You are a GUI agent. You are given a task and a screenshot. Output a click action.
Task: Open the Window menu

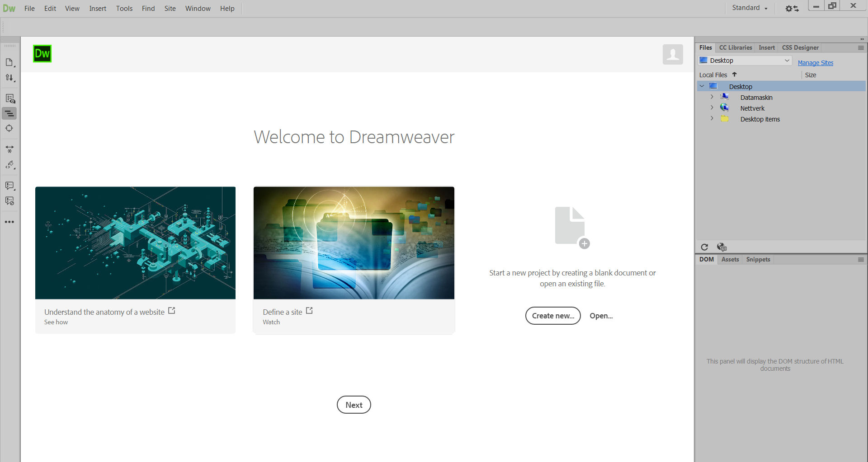click(198, 8)
